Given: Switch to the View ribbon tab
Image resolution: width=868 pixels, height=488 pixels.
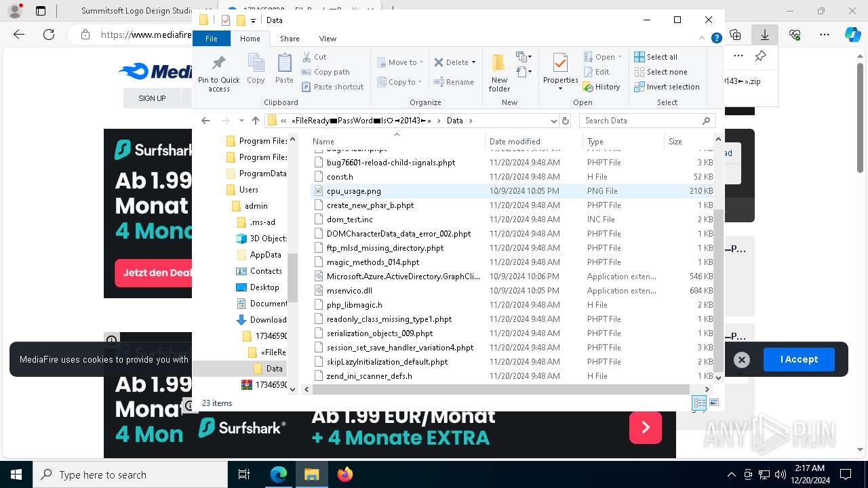Looking at the screenshot, I should tap(328, 39).
